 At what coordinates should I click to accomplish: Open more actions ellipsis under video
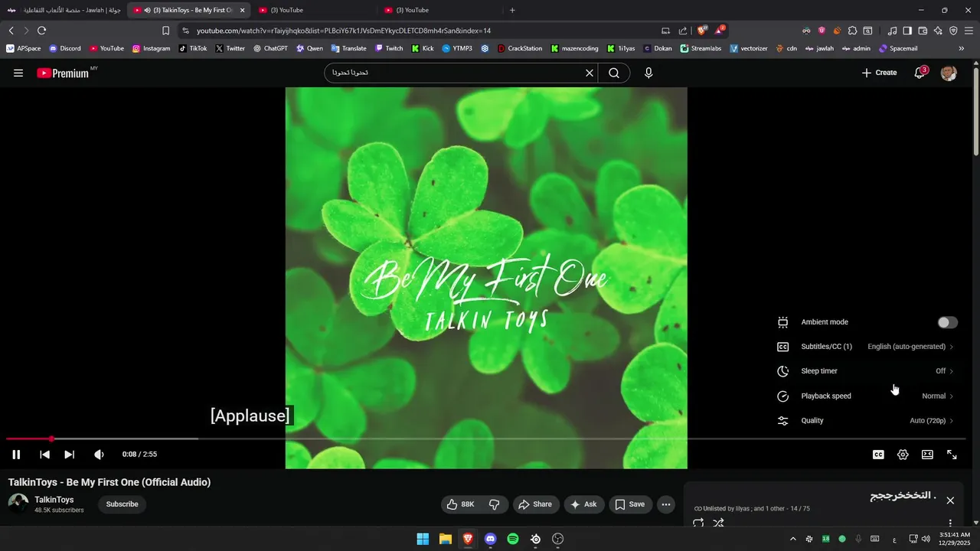click(x=666, y=504)
